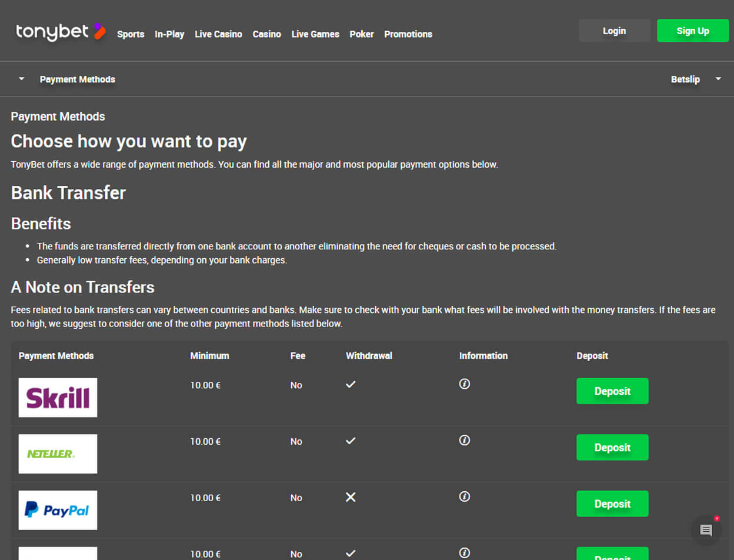Open the live chat bubble icon
This screenshot has width=734, height=560.
[x=706, y=531]
